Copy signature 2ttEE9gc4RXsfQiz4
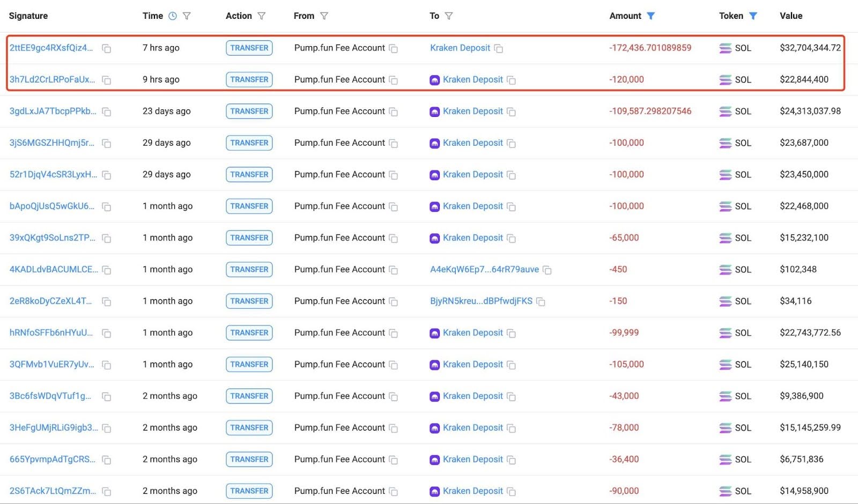 (x=107, y=49)
